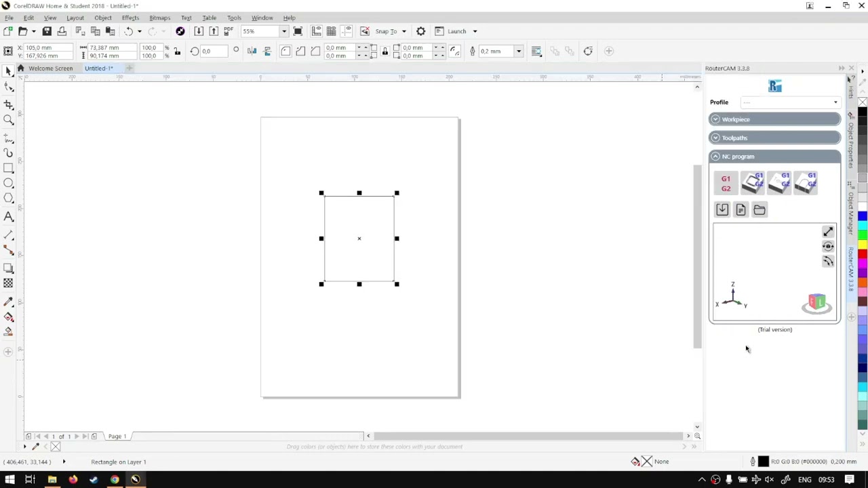Select the Page 1 tab
The height and width of the screenshot is (488, 868).
click(x=117, y=436)
